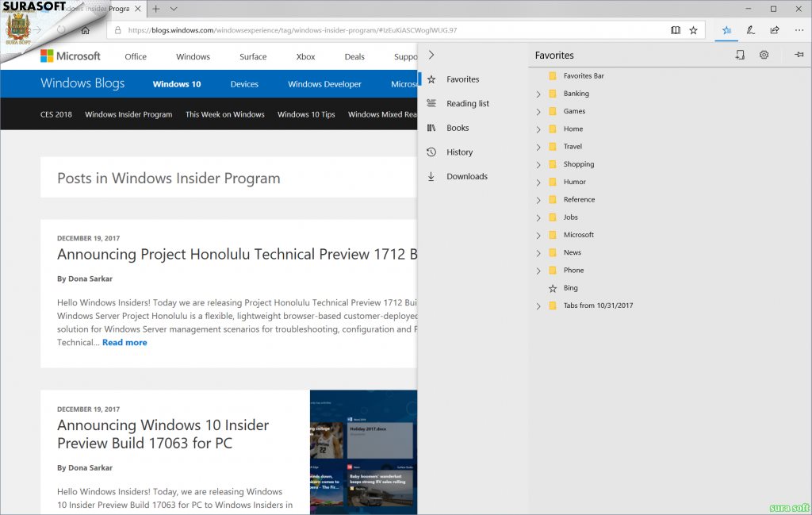Image resolution: width=812 pixels, height=515 pixels.
Task: Open the Add notes pen icon
Action: (x=750, y=30)
